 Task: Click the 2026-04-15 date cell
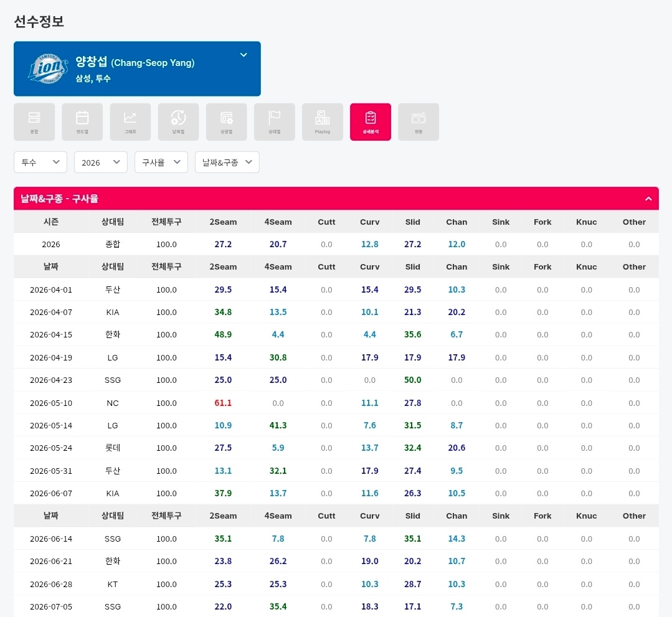coord(51,334)
